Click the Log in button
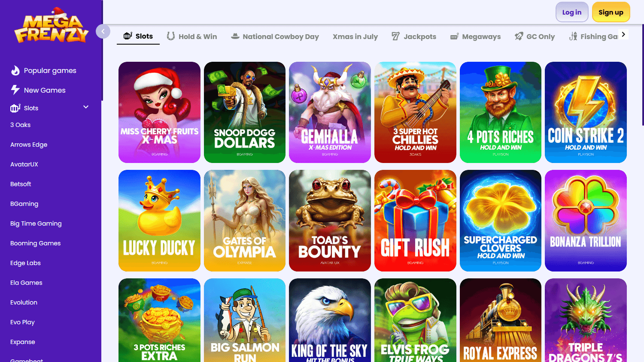This screenshot has height=362, width=644. point(572,12)
